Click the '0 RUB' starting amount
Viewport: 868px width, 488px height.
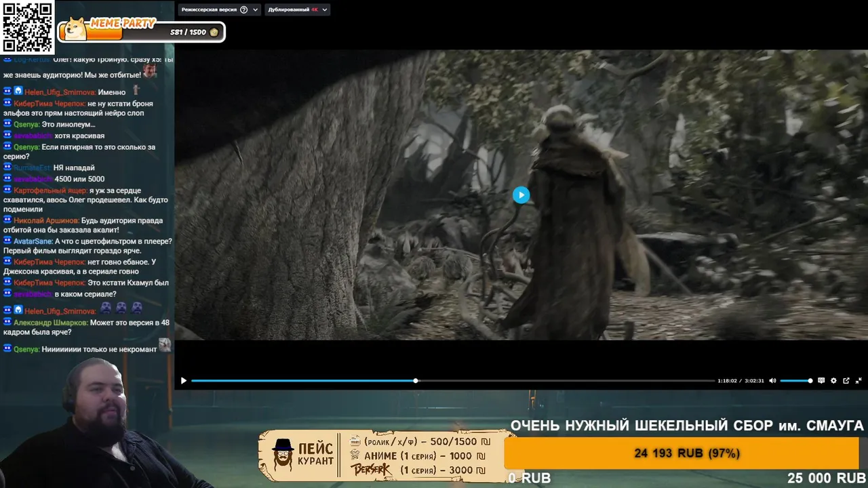coord(530,479)
